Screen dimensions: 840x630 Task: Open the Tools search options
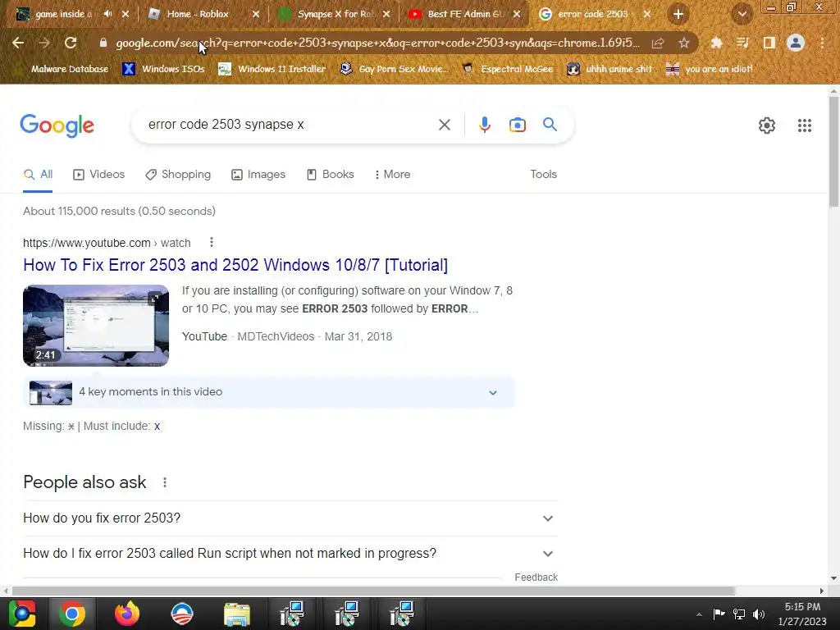pyautogui.click(x=543, y=175)
